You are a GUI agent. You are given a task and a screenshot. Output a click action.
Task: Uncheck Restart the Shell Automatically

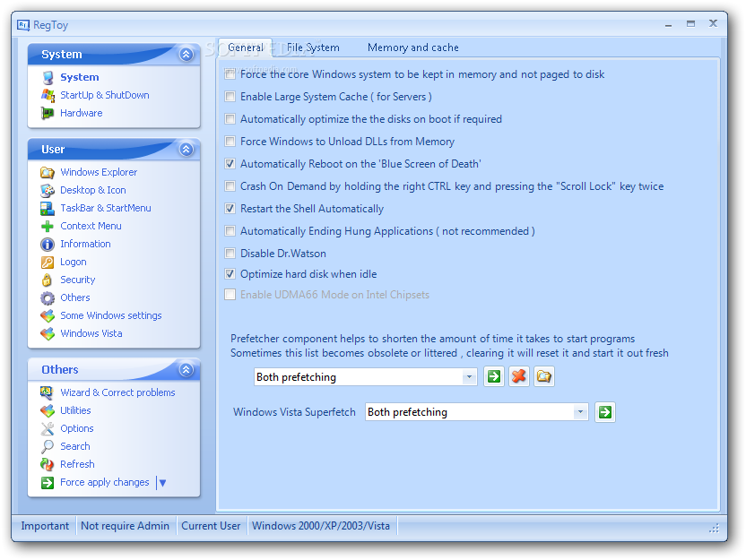(230, 209)
